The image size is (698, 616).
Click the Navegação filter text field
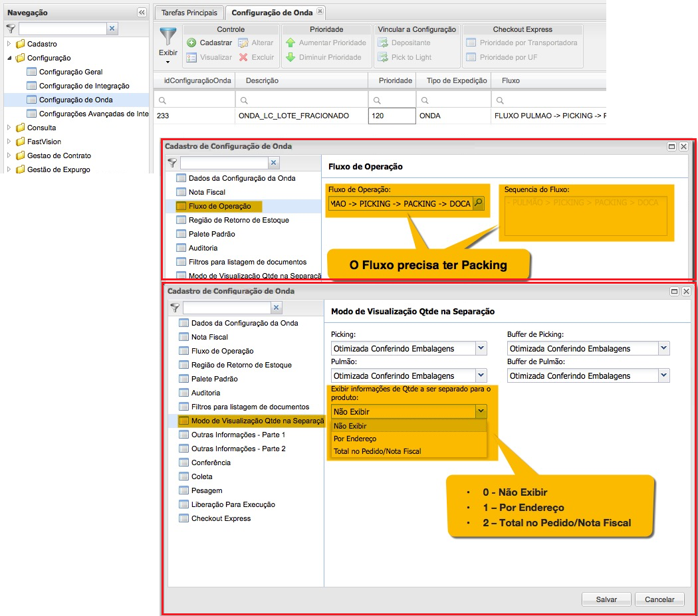click(x=62, y=29)
